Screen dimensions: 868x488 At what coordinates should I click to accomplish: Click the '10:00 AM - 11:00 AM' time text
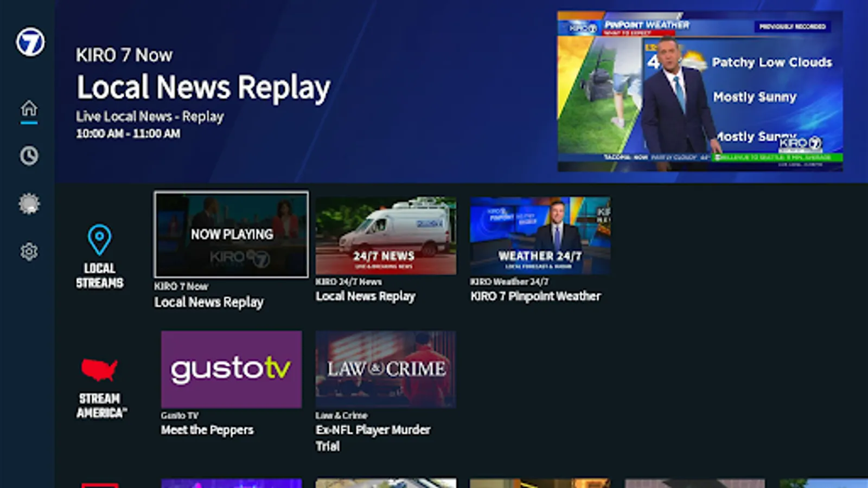(x=128, y=134)
